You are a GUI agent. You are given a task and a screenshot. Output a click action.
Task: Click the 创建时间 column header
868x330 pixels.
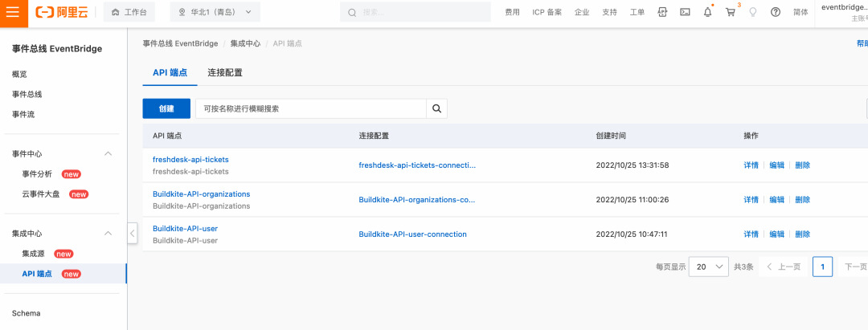(x=611, y=136)
